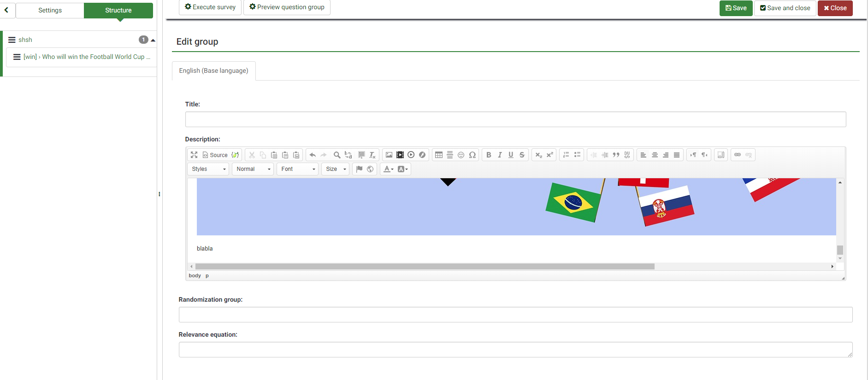Viewport: 868px width, 380px height.
Task: Open the text color picker
Action: pos(389,169)
